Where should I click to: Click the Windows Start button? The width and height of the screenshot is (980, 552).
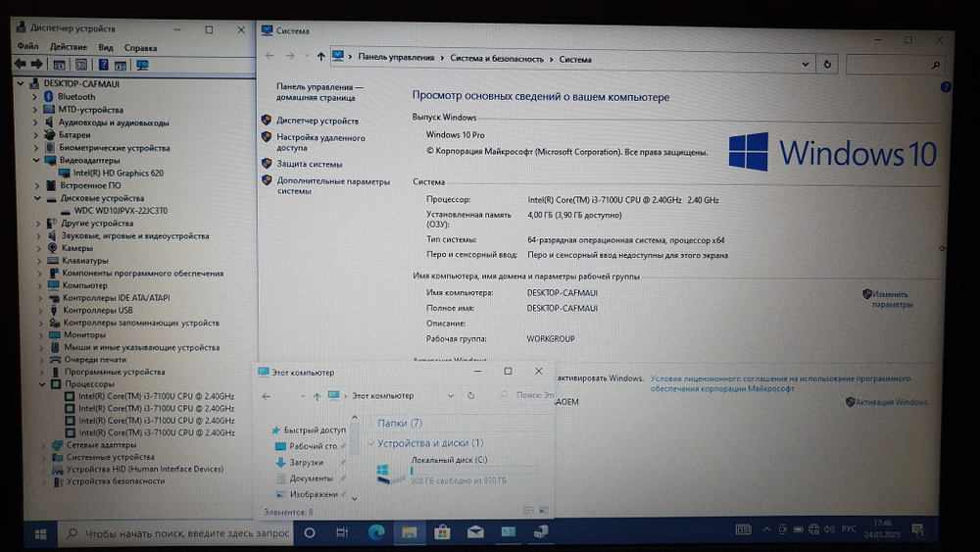pyautogui.click(x=41, y=533)
